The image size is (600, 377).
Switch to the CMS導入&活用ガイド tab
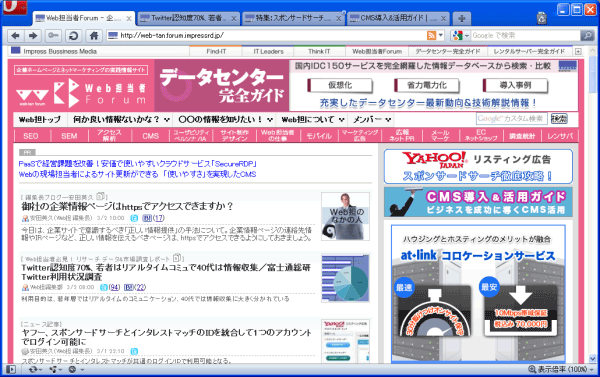(x=398, y=18)
